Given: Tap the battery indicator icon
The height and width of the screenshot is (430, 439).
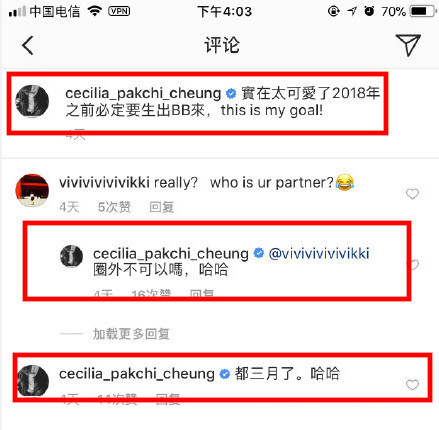Looking at the screenshot, I should tap(423, 11).
